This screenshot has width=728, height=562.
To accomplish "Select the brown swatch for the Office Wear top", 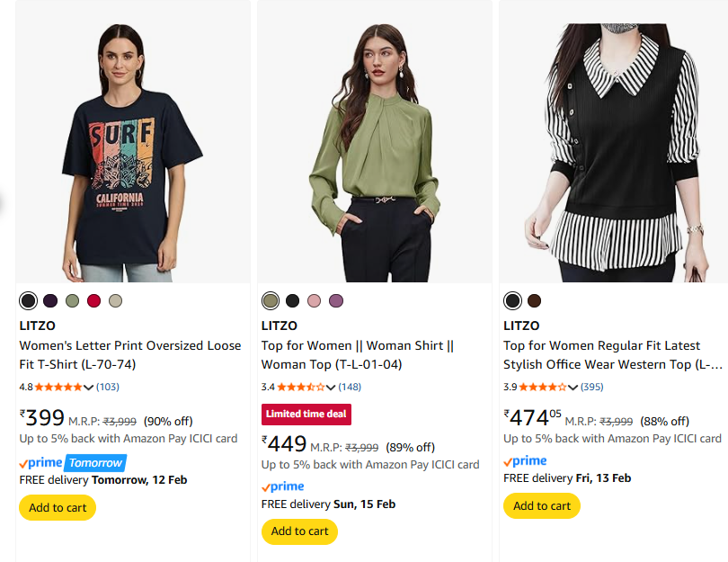I will click(x=534, y=300).
